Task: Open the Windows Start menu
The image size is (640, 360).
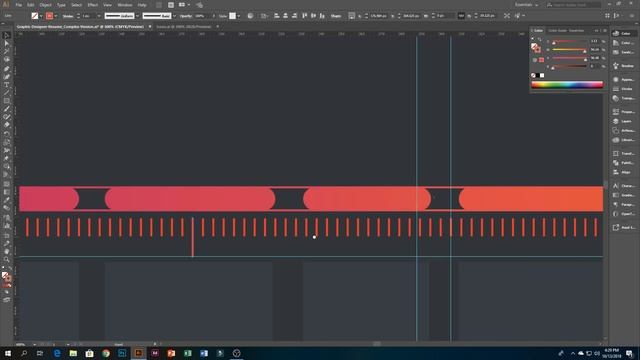Action: 8,353
